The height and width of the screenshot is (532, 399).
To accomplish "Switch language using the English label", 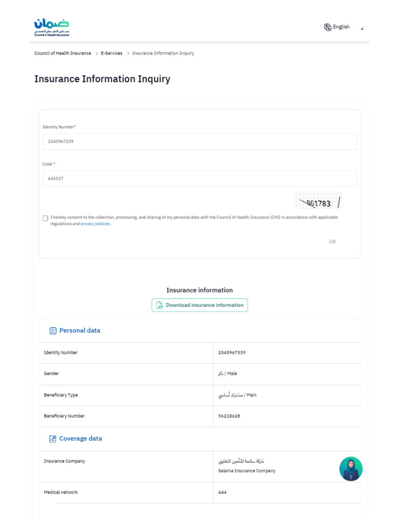I will (x=341, y=27).
